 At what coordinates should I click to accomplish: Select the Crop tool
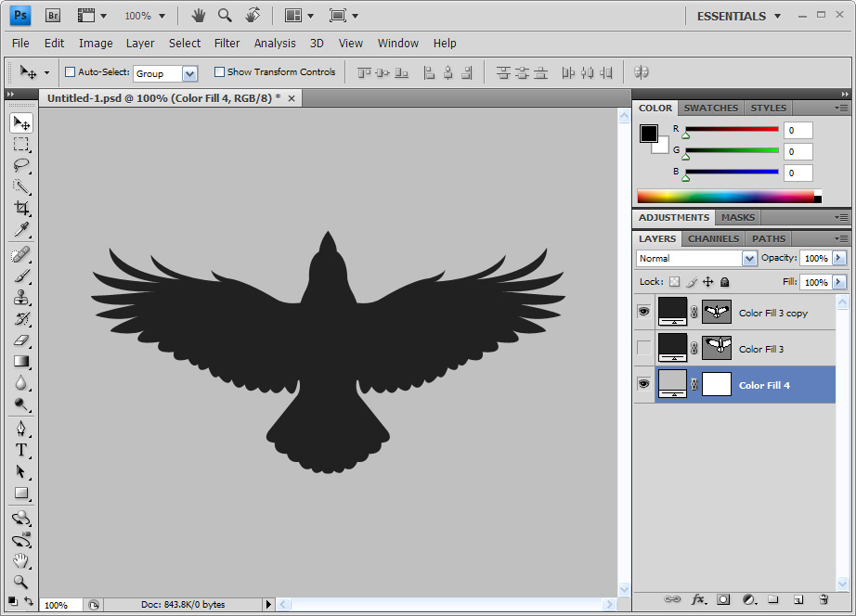(x=21, y=208)
